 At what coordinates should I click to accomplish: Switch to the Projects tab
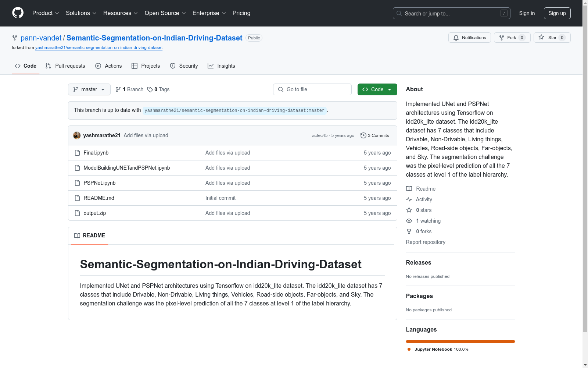tap(146, 66)
